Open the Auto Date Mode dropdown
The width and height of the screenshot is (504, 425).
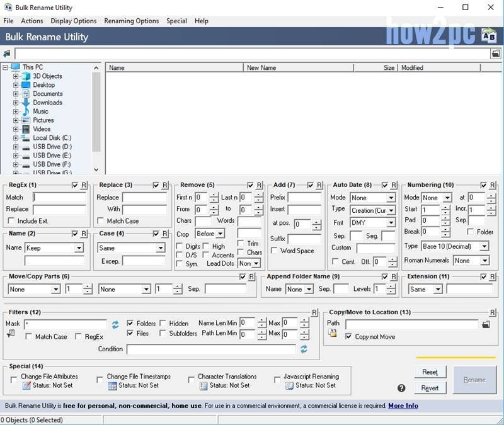tap(372, 198)
